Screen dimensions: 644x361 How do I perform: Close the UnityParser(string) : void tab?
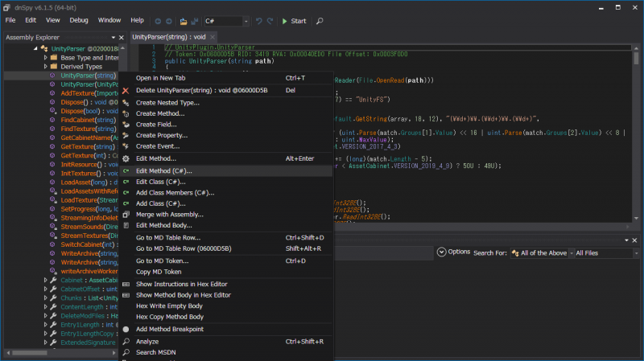point(211,37)
